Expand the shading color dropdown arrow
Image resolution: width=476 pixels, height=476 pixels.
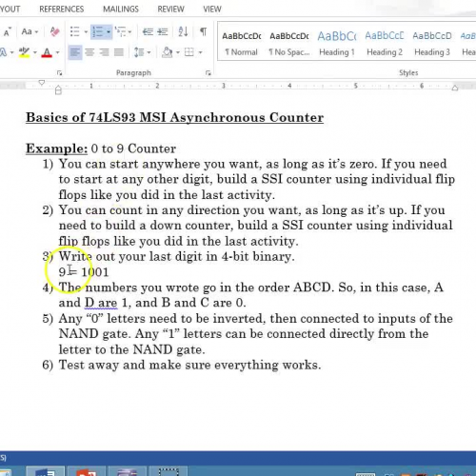(x=178, y=52)
